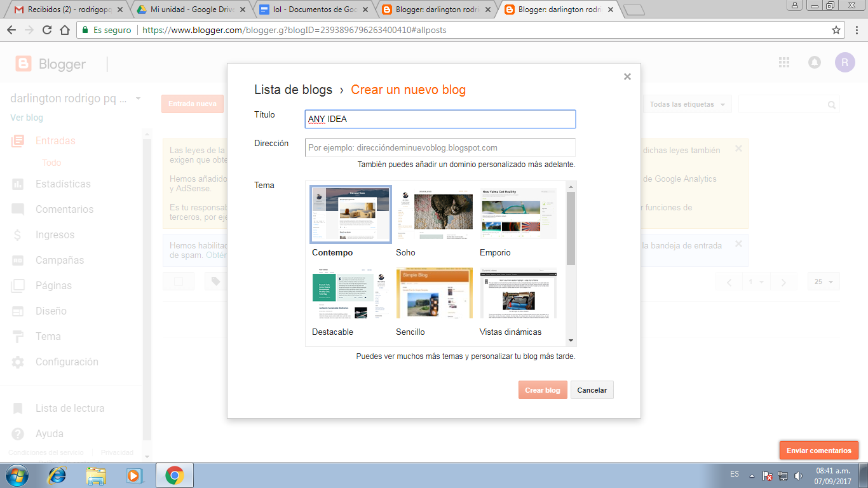Click the Páginas sidebar icon

coord(18,285)
